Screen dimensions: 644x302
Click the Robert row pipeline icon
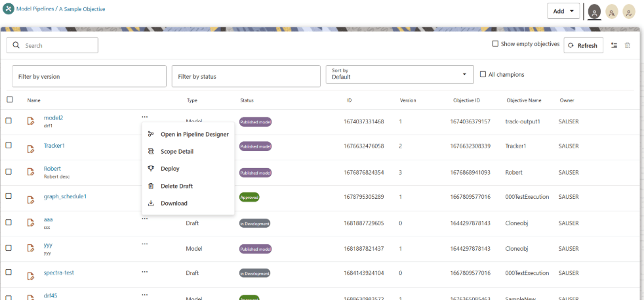[30, 172]
